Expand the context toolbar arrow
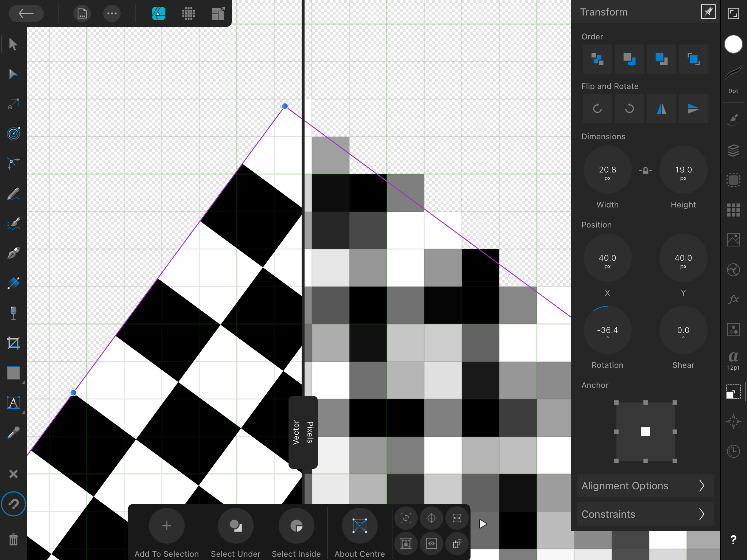This screenshot has height=560, width=747. (x=483, y=524)
